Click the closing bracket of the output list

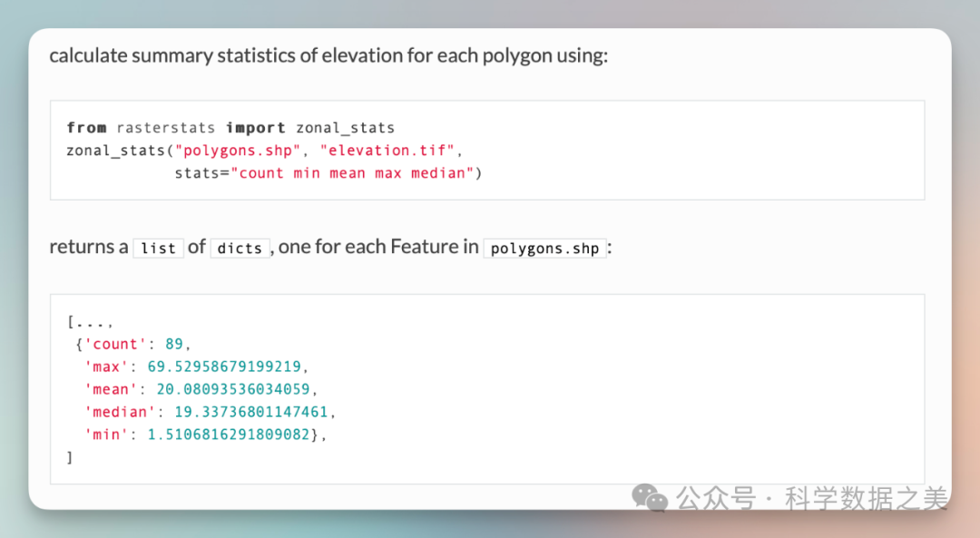pyautogui.click(x=70, y=458)
